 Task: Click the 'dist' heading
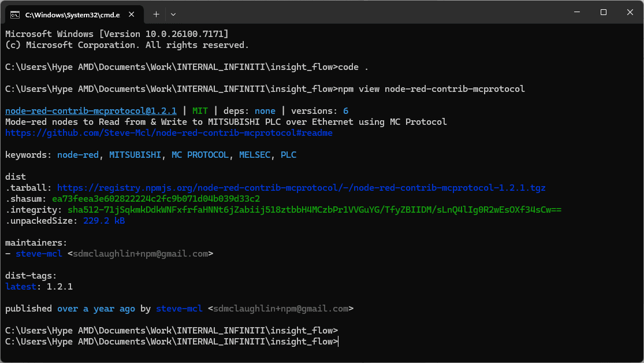pyautogui.click(x=16, y=177)
